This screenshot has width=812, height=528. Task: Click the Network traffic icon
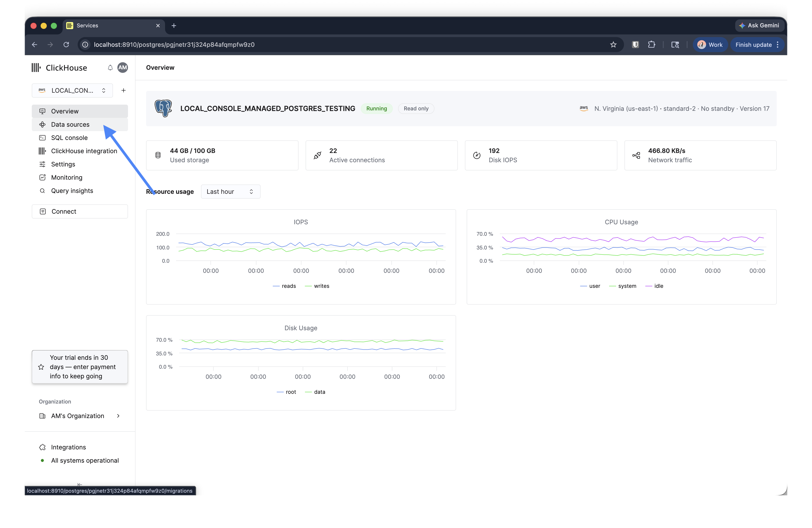click(636, 155)
